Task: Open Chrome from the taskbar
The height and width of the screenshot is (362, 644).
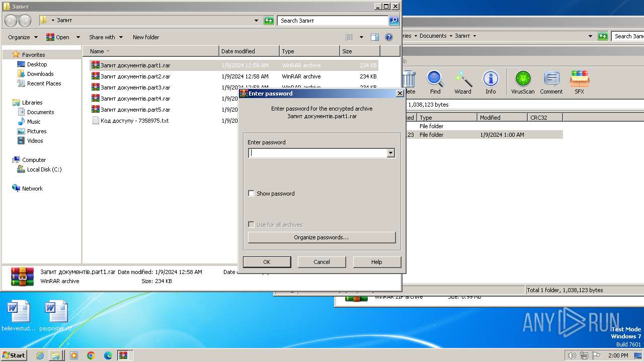Action: click(x=91, y=355)
